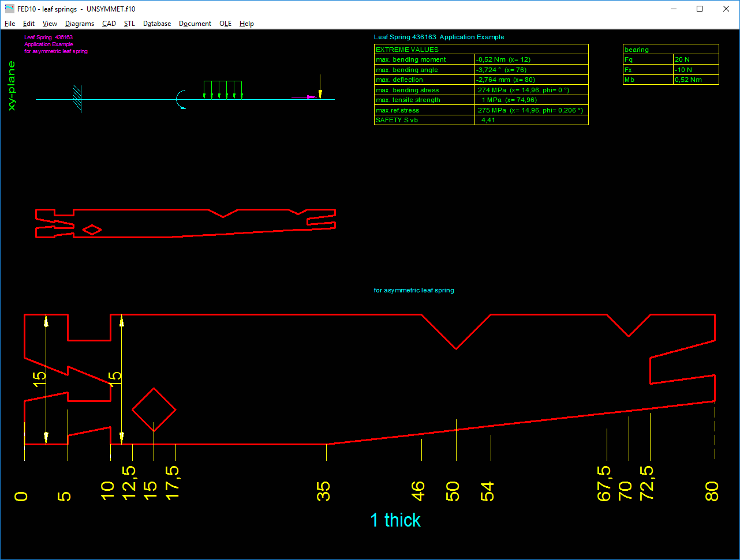Open the CAD menu

tap(109, 24)
